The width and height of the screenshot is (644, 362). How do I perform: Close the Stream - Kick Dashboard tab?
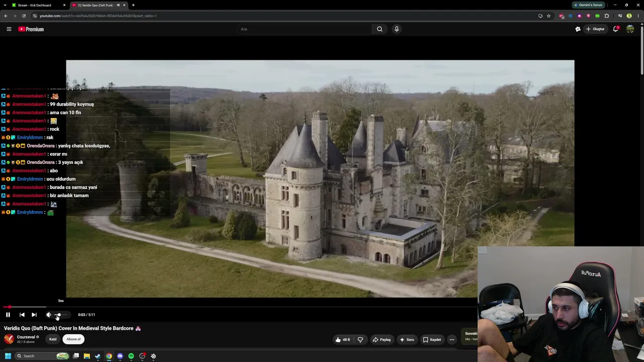pyautogui.click(x=64, y=5)
